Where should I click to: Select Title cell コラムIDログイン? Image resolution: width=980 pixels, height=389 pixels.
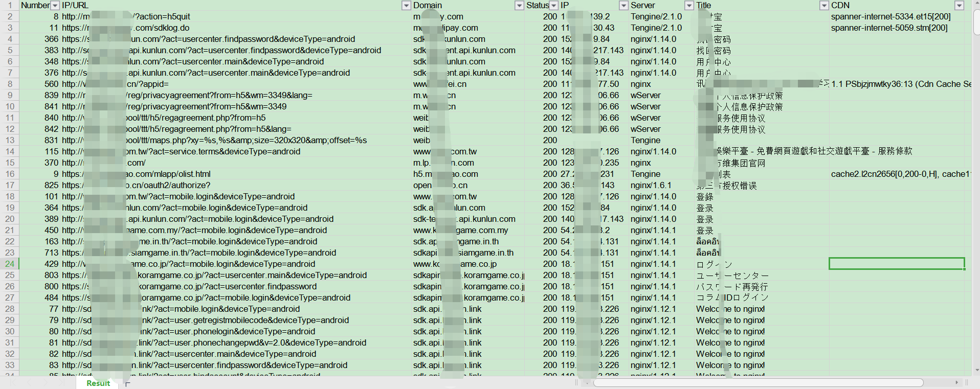point(762,298)
